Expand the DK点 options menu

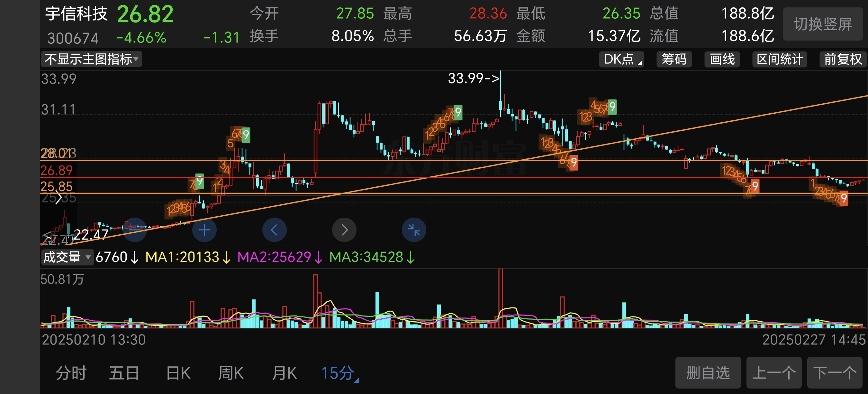click(621, 59)
